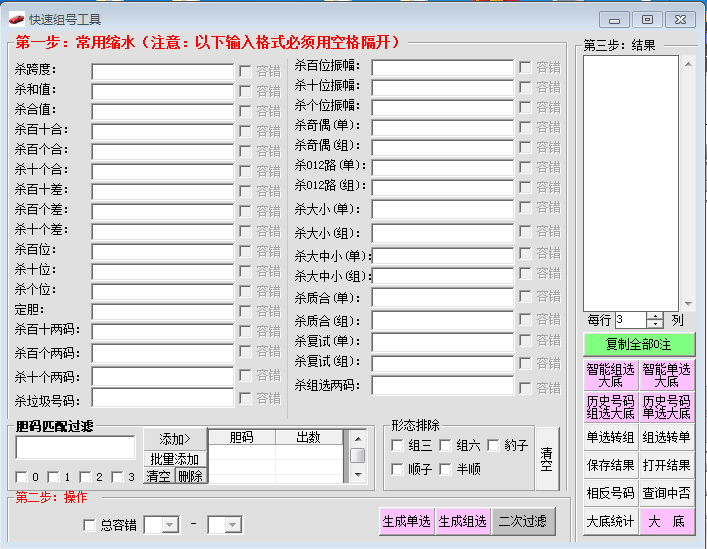Image resolution: width=707 pixels, height=549 pixels.
Task: Open the second 总容错 dropdown after the dash
Action: 233,525
